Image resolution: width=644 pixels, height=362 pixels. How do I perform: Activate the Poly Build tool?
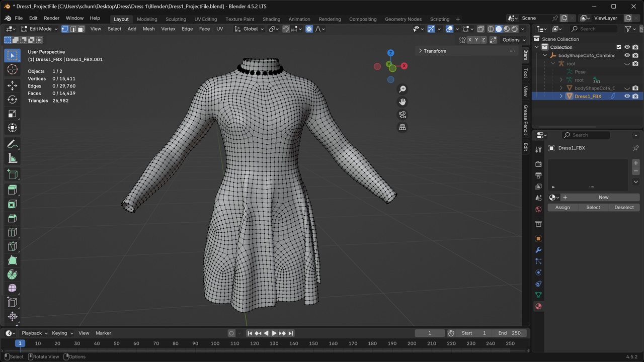13,260
